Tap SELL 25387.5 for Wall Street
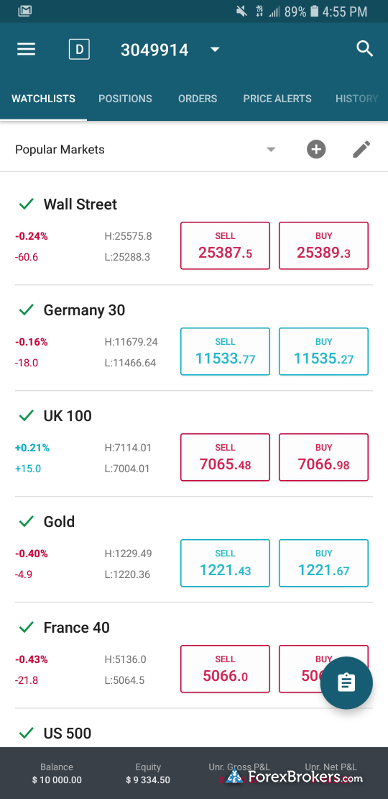The height and width of the screenshot is (799, 388). coord(225,246)
